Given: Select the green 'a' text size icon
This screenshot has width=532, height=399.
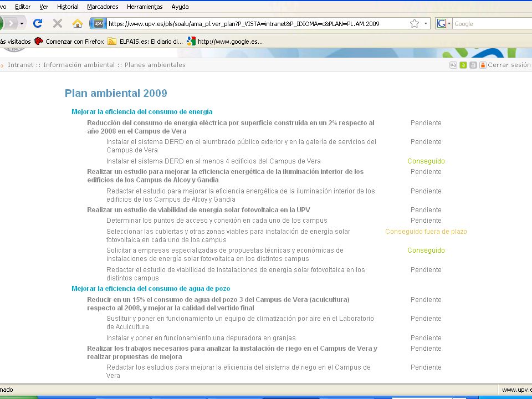Looking at the screenshot, I should pos(463,65).
